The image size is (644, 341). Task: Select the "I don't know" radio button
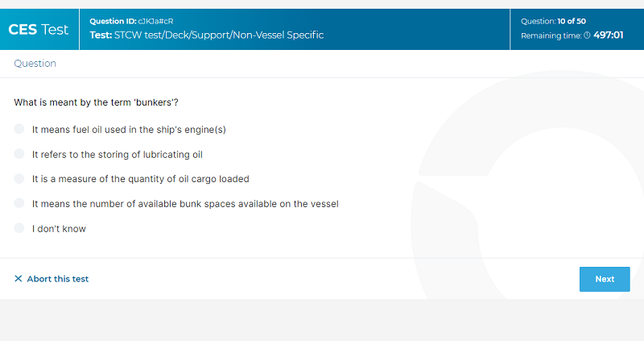pyautogui.click(x=19, y=228)
